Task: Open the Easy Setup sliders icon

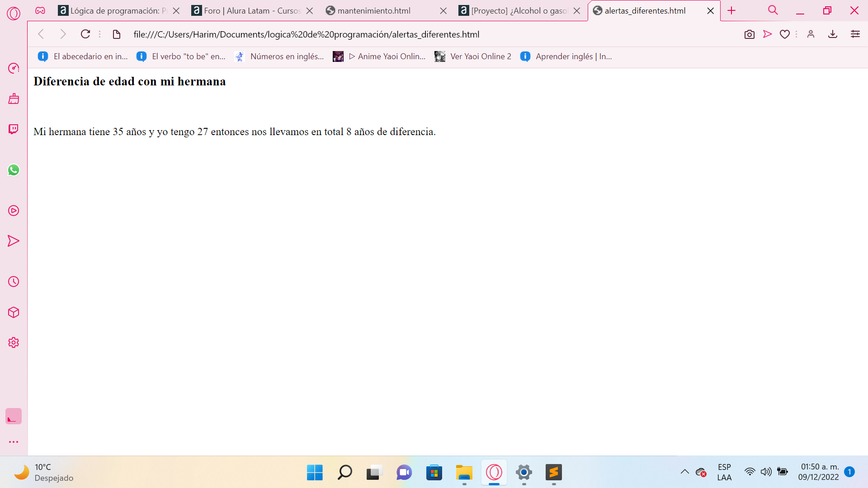Action: tap(855, 34)
